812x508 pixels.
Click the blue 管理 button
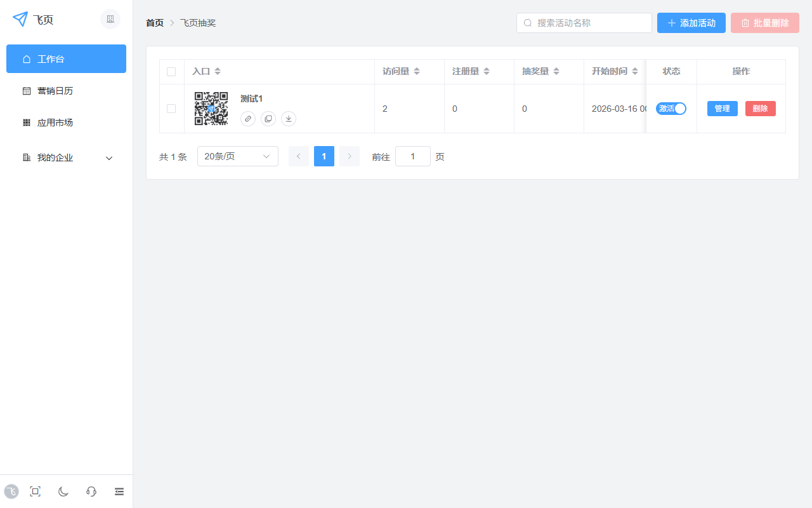[x=722, y=109]
